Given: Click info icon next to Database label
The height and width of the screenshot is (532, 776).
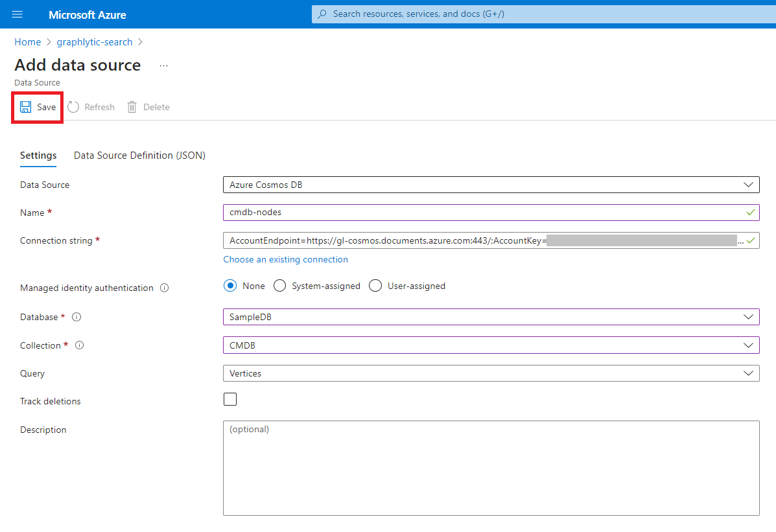Looking at the screenshot, I should point(76,318).
